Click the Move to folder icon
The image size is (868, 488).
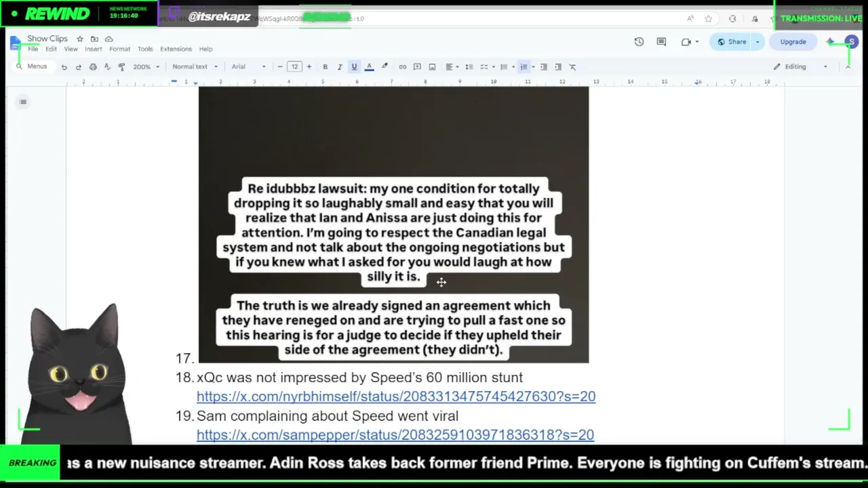coord(94,39)
